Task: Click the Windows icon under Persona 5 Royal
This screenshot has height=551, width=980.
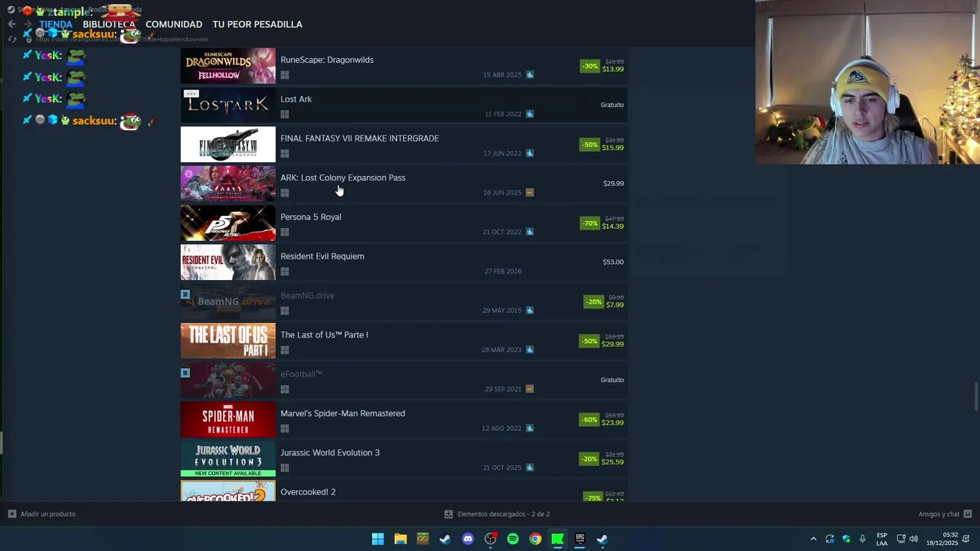Action: (x=285, y=232)
